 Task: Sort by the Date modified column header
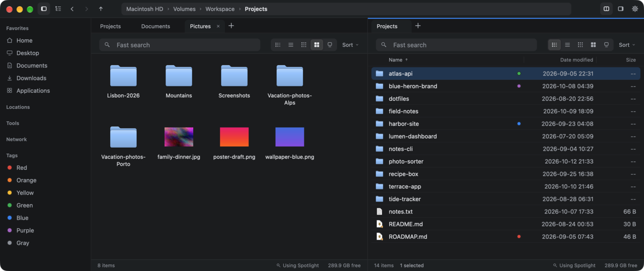coord(577,60)
